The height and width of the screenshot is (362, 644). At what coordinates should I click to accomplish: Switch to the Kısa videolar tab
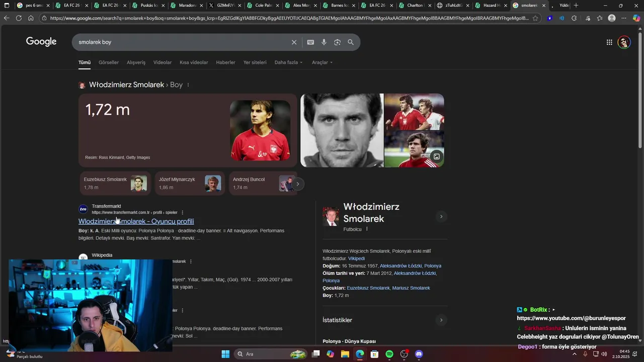194,62
